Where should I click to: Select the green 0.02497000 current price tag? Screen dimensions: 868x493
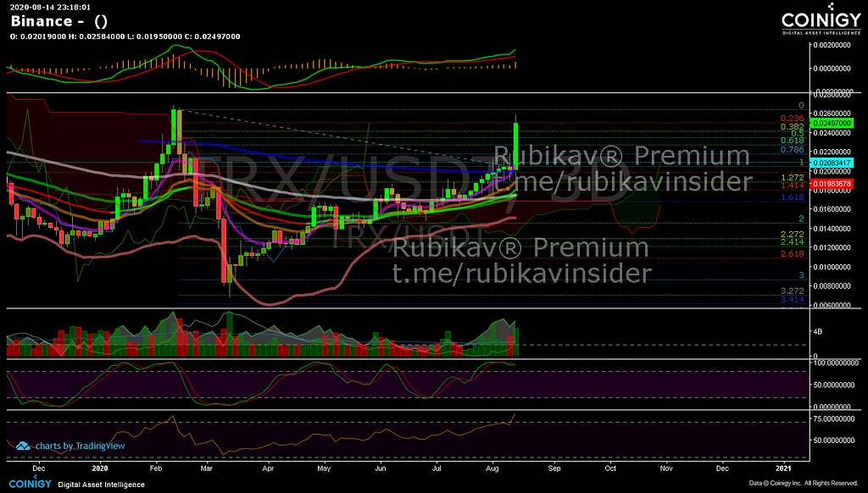coord(830,124)
